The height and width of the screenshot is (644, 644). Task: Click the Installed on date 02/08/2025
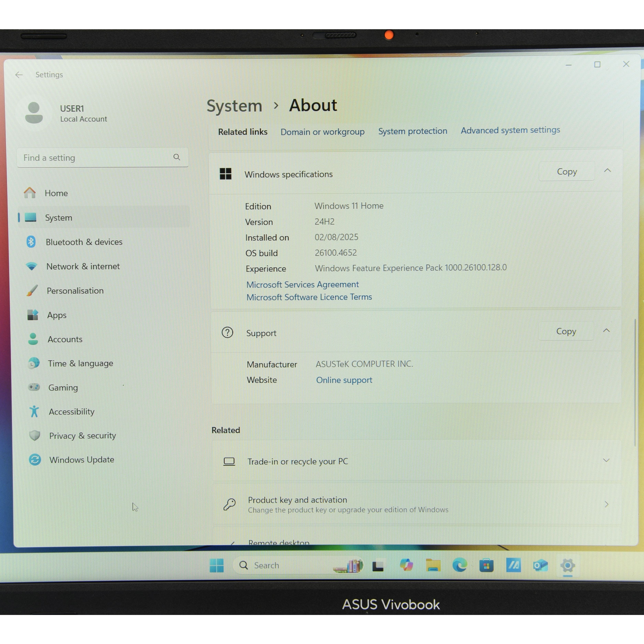pyautogui.click(x=336, y=237)
